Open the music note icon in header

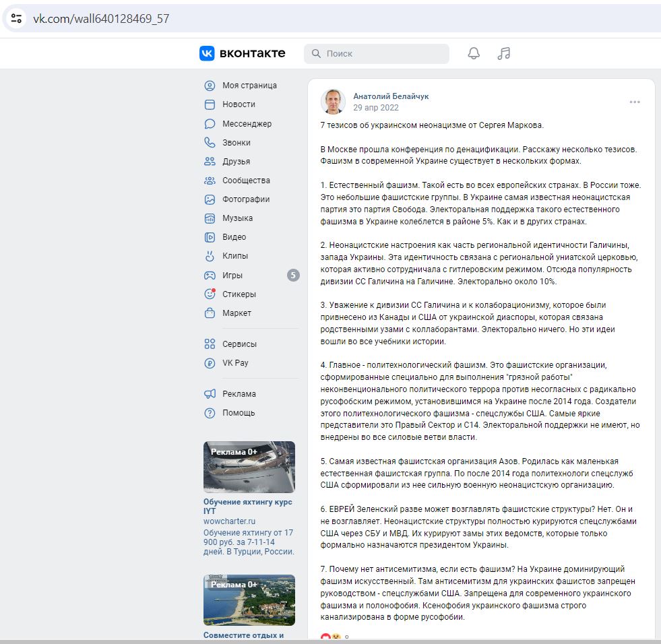[x=504, y=53]
